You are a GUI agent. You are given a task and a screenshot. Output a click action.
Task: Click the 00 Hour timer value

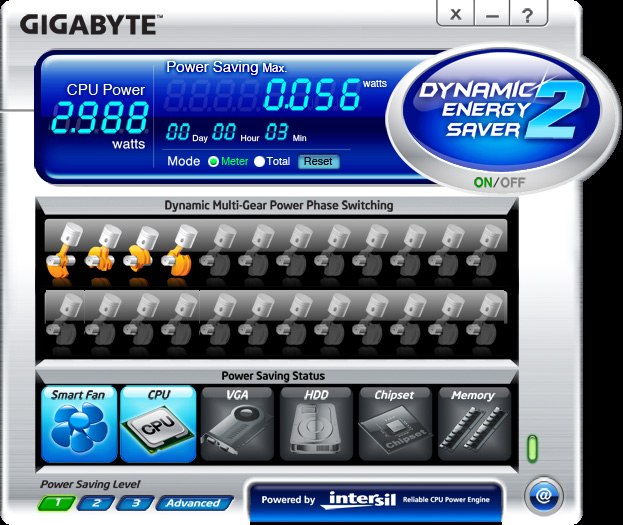[224, 132]
